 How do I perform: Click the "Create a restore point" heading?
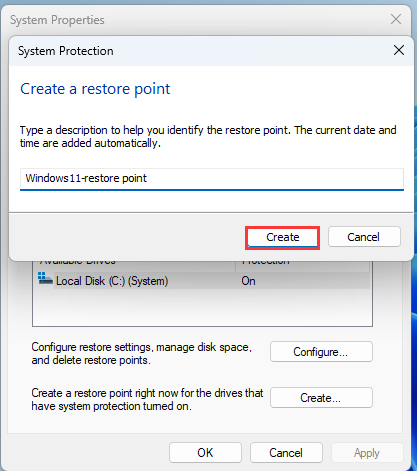[95, 89]
